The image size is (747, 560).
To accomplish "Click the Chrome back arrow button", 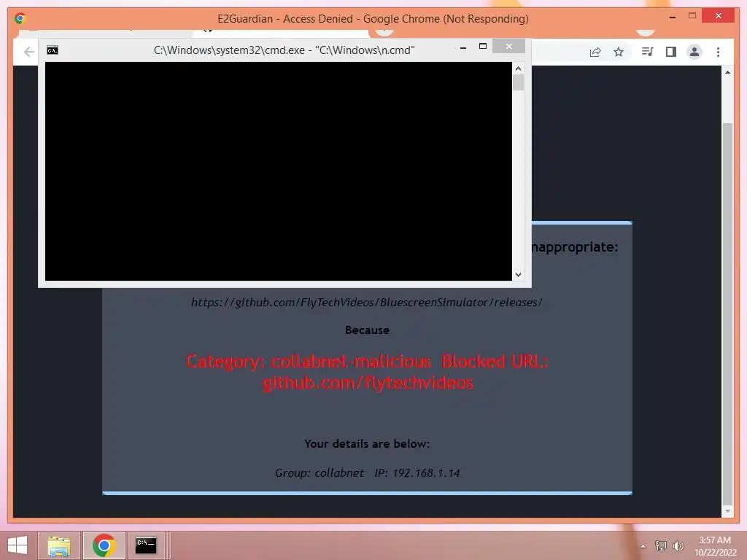I will coord(29,52).
